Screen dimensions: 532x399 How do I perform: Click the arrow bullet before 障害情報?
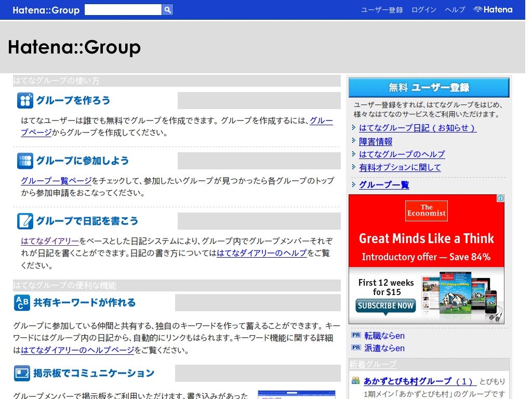tap(353, 140)
